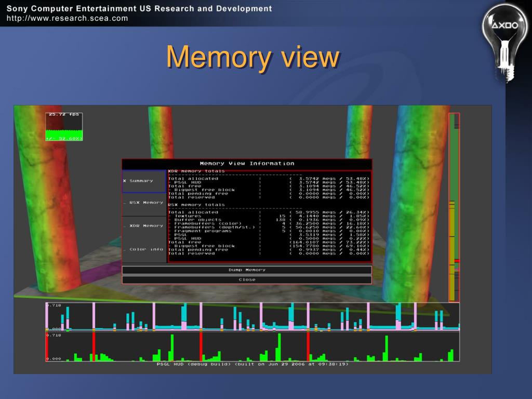Click the vertical memory usage bar on the right

(x=454, y=207)
